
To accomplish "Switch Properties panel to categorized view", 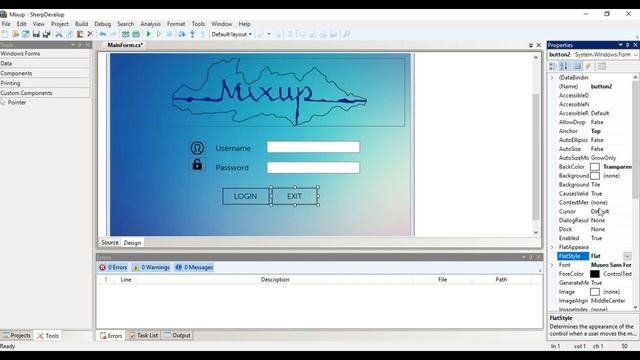I will [x=553, y=66].
